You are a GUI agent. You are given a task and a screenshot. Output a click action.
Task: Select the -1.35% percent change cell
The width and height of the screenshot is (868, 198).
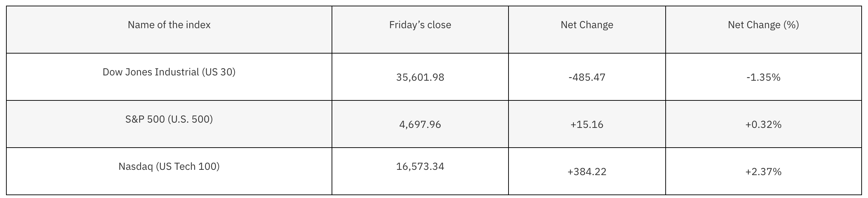point(763,77)
